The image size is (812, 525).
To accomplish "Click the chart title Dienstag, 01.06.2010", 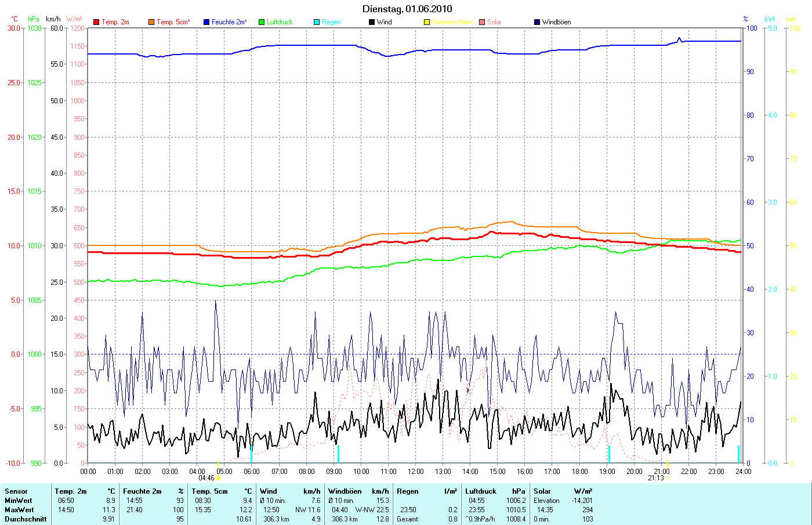I will tap(407, 9).
